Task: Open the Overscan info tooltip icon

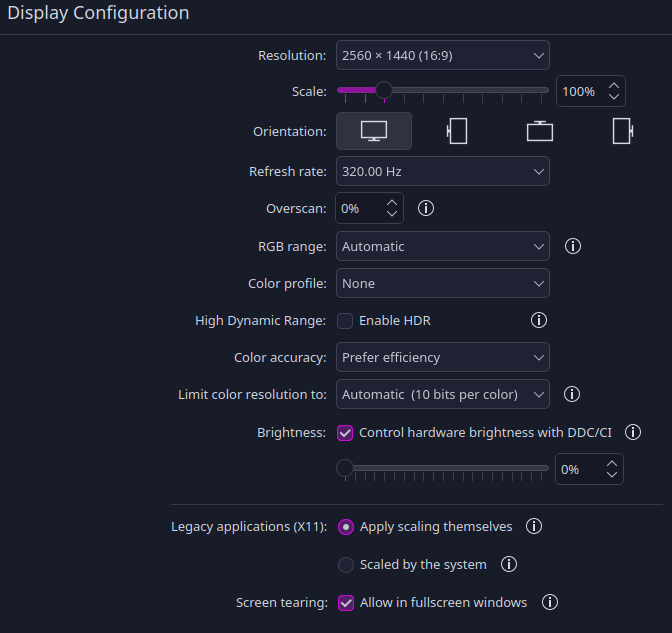Action: click(426, 208)
